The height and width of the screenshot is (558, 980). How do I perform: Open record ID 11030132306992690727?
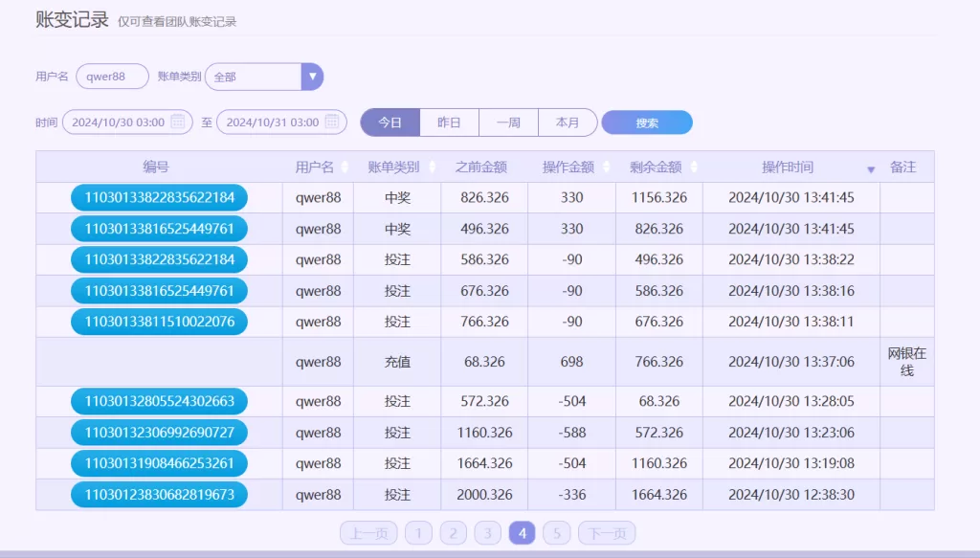click(x=160, y=433)
